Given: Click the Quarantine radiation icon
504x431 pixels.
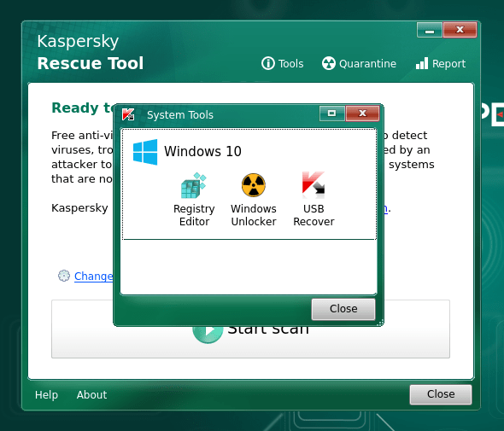Looking at the screenshot, I should point(329,63).
